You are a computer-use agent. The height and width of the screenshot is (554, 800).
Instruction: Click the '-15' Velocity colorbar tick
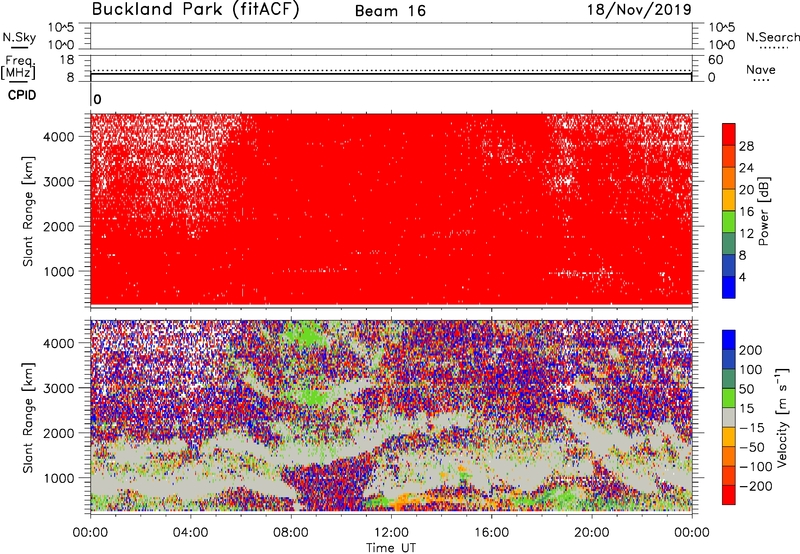point(752,427)
